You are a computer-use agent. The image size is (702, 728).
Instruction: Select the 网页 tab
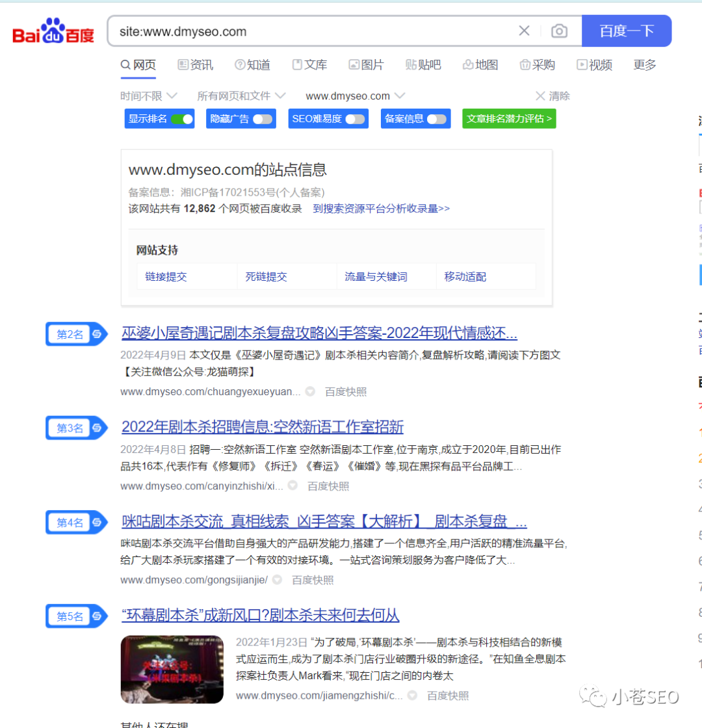138,64
